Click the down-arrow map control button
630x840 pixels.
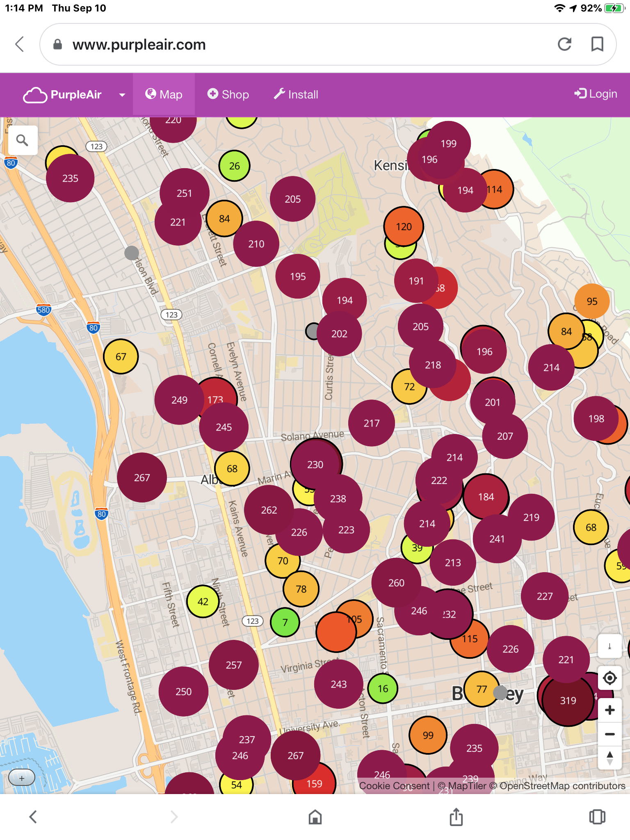tap(609, 646)
